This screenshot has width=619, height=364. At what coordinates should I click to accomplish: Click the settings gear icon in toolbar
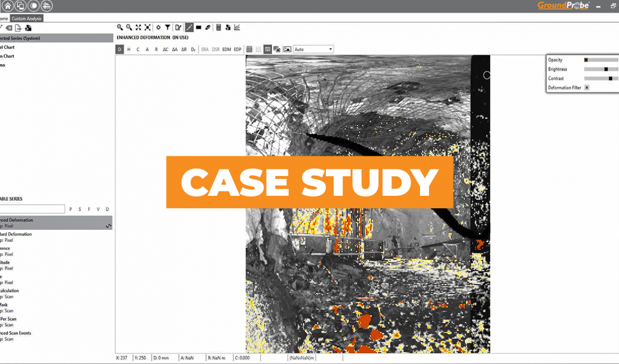(x=158, y=28)
